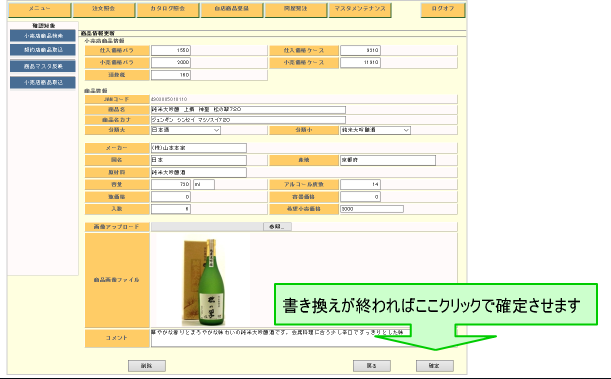Edit the 小売価格バラ field showing 2000
Image resolution: width=611 pixels, height=379 pixels.
(171, 62)
